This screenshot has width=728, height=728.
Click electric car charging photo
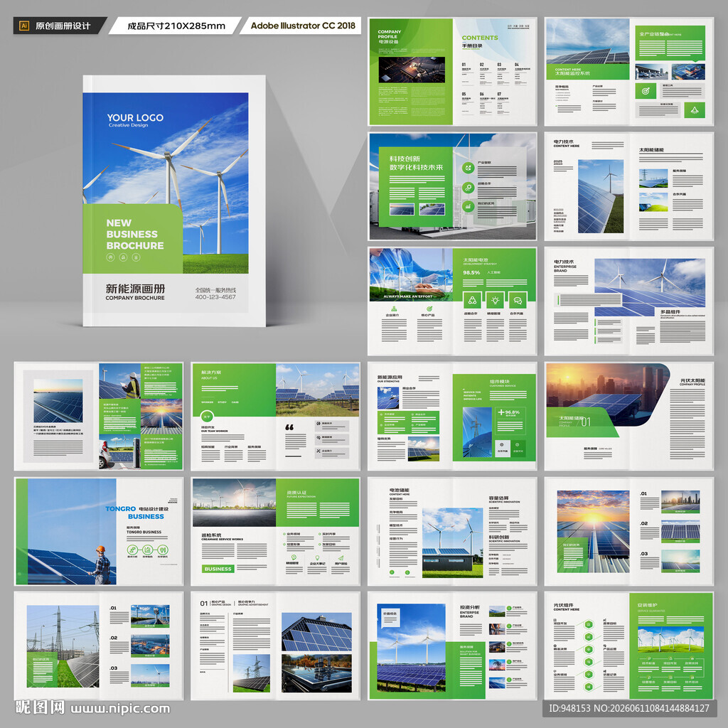119,451
